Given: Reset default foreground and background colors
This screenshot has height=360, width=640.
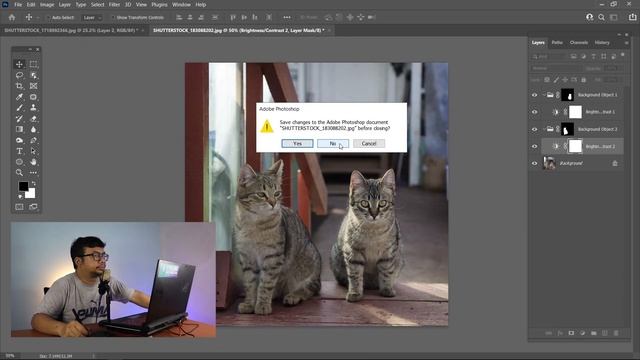Looking at the screenshot, I should pyautogui.click(x=20, y=196).
